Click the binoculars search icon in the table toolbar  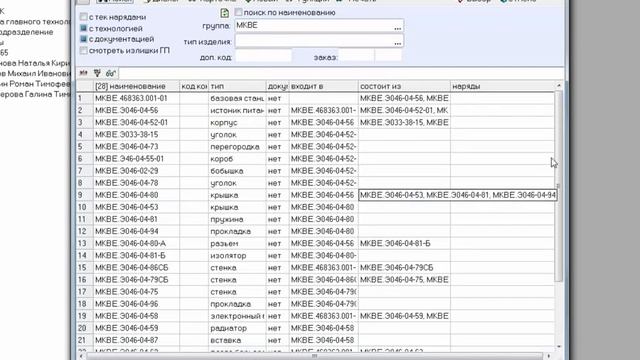[111, 73]
